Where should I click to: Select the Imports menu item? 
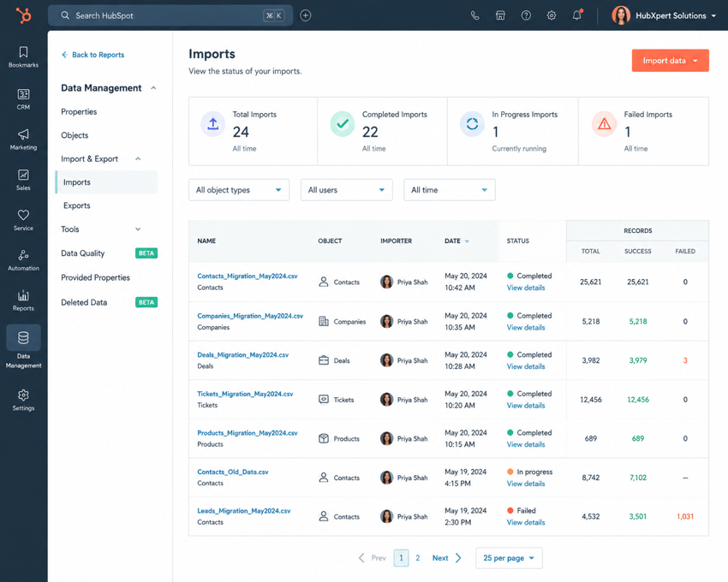tap(106, 182)
